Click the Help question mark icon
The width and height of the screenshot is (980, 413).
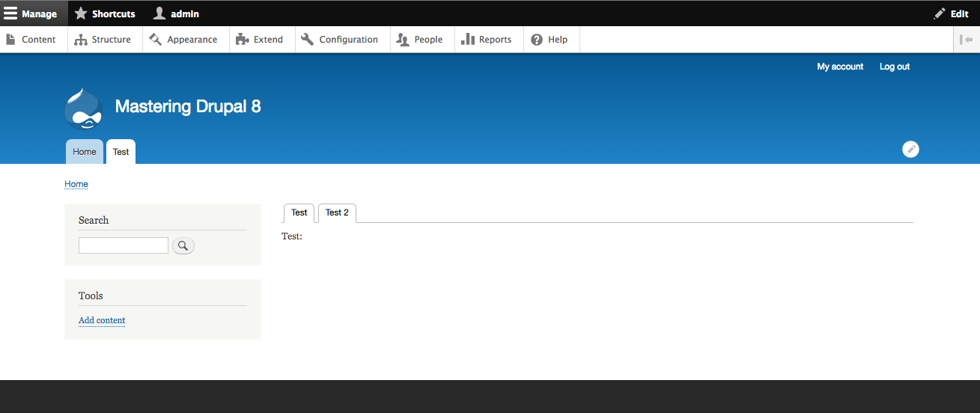[537, 40]
